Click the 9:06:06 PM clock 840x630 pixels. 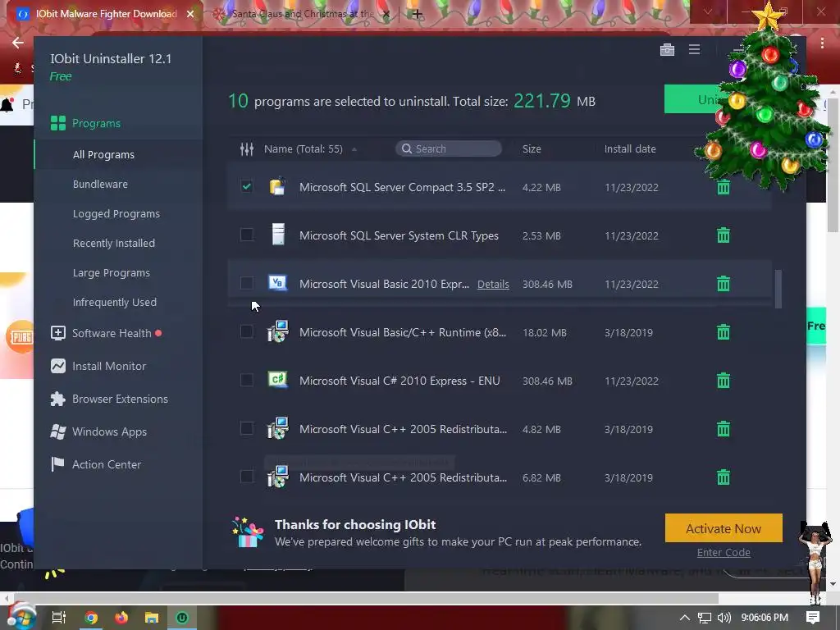(765, 618)
